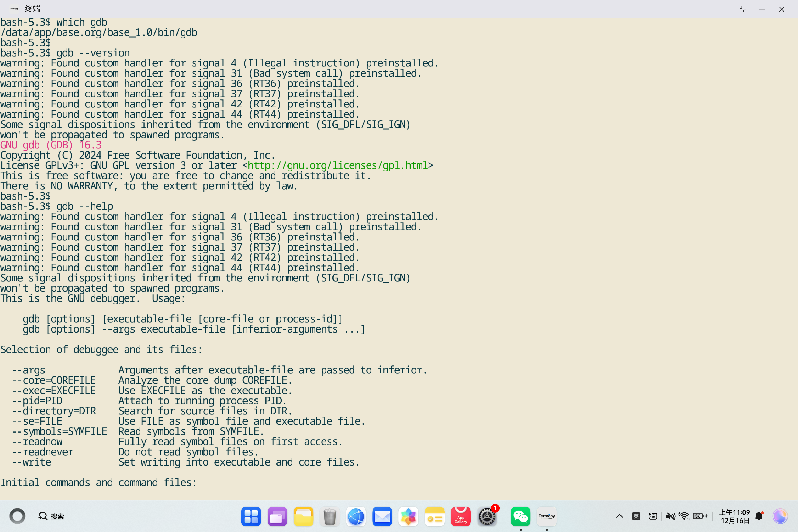Launch the blue globe browser
The image size is (798, 532).
coord(356,516)
